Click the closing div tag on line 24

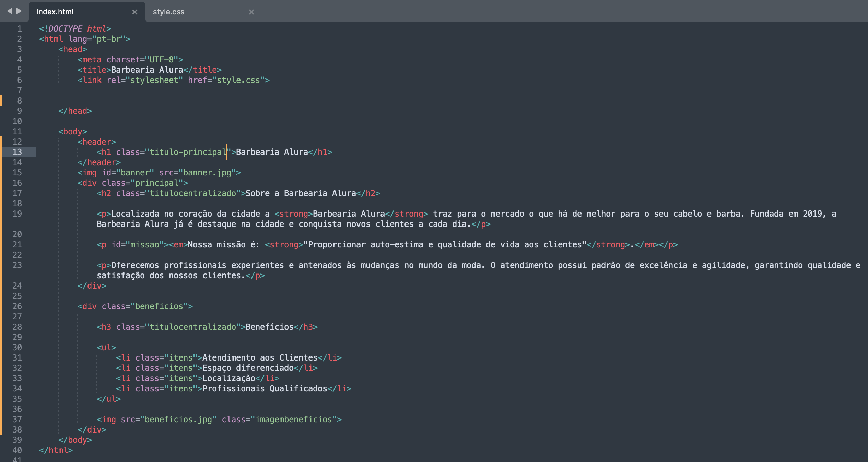click(92, 285)
